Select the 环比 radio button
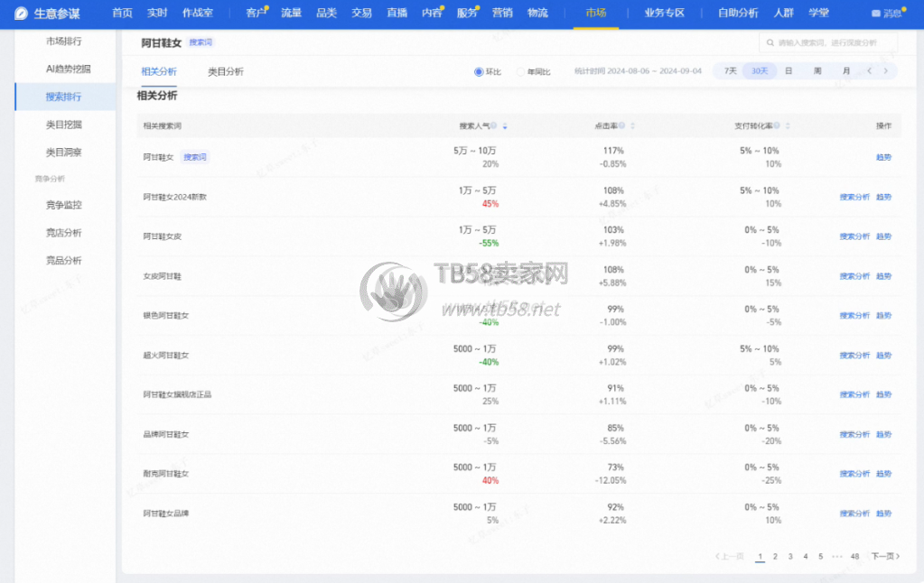Viewport: 924px width, 583px height. pyautogui.click(x=479, y=71)
